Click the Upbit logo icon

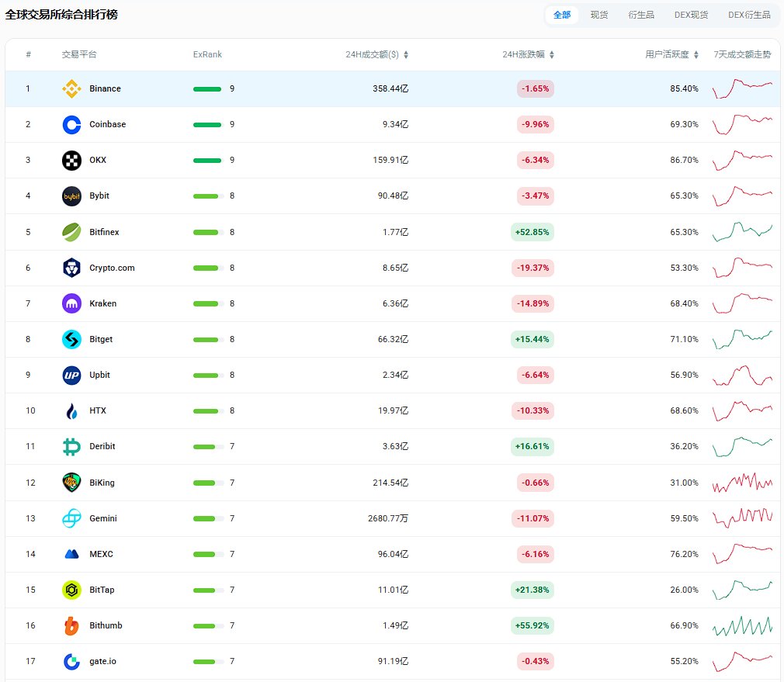tap(71, 375)
